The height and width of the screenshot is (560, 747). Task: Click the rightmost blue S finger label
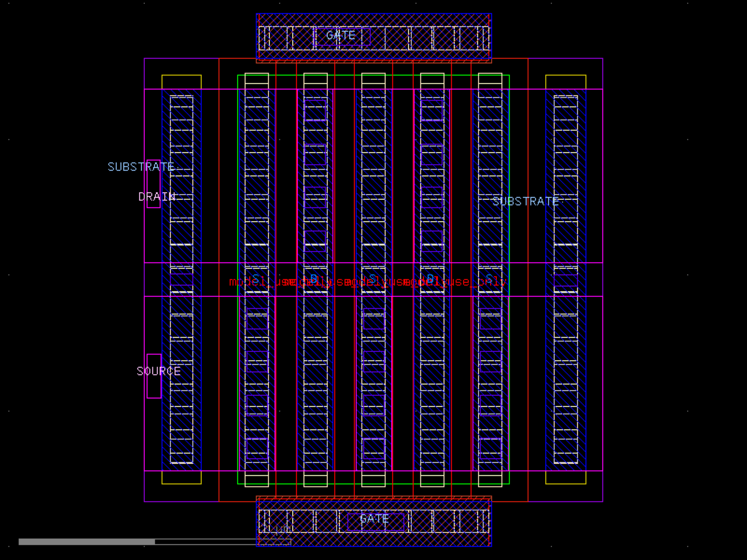tap(489, 279)
